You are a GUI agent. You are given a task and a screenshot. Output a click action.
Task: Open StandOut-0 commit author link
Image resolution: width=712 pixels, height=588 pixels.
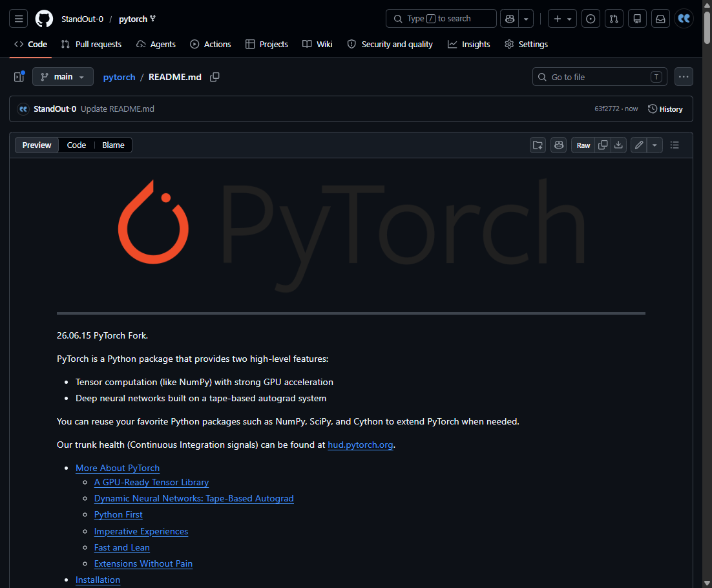[x=54, y=109]
